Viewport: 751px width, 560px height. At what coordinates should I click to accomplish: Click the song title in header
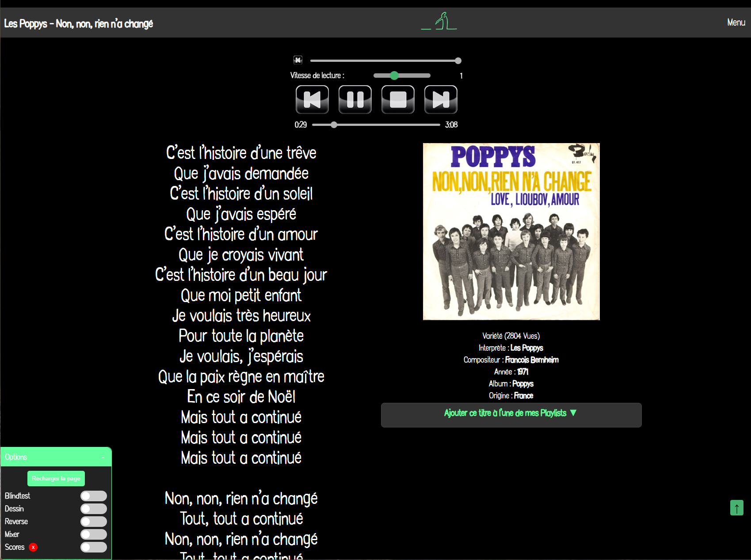[x=79, y=23]
